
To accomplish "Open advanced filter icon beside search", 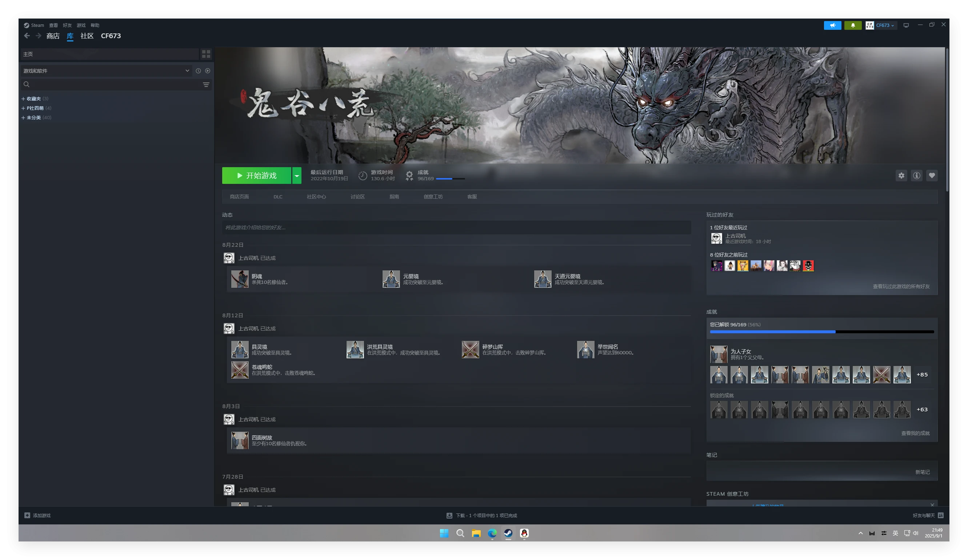I will pyautogui.click(x=206, y=84).
